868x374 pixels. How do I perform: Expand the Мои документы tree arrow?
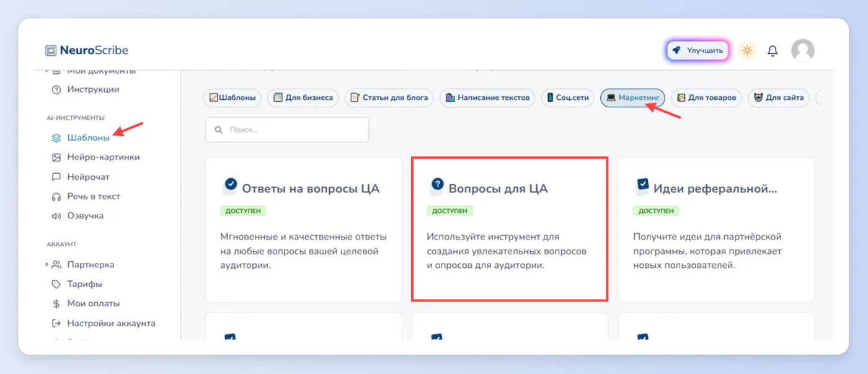[47, 71]
